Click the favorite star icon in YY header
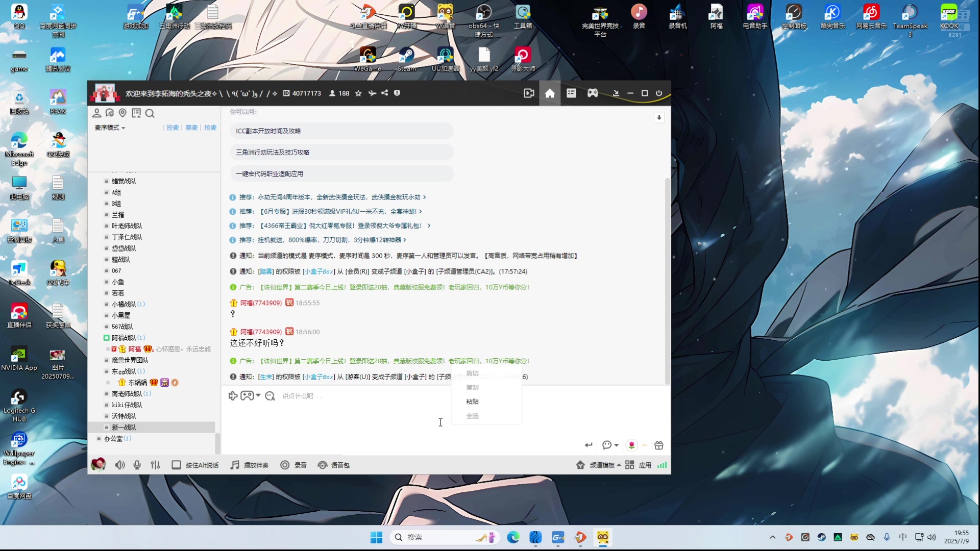980x551 pixels. (358, 93)
